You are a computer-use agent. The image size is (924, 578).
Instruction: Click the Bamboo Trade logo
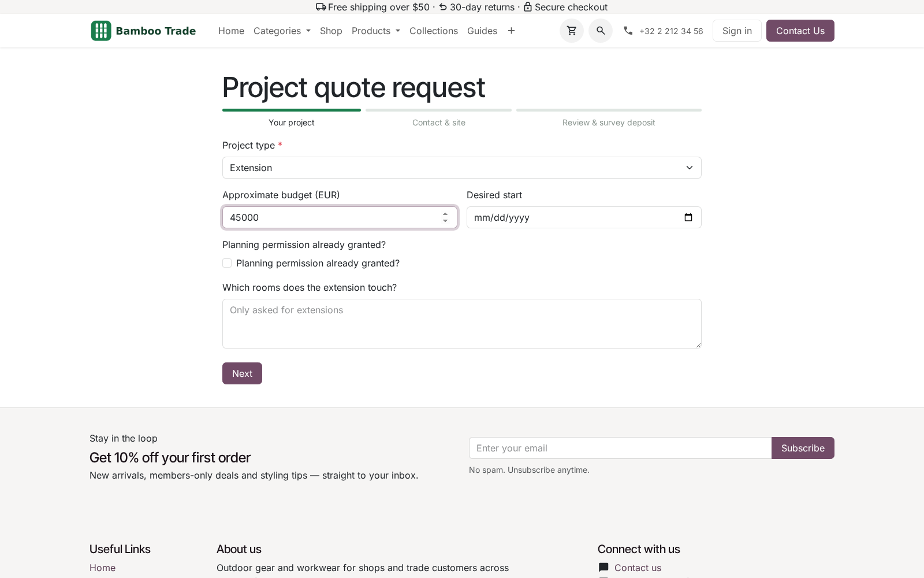pyautogui.click(x=143, y=31)
